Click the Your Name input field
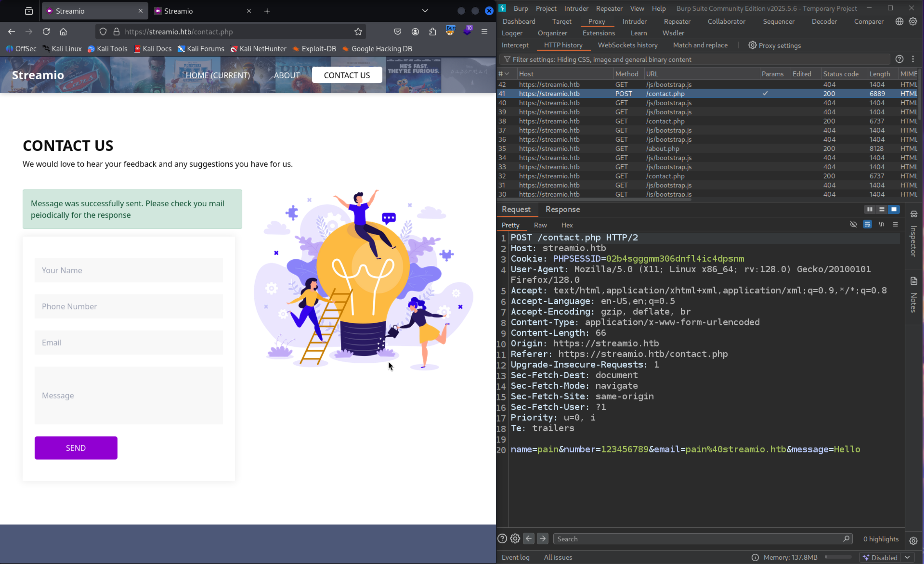Image resolution: width=924 pixels, height=564 pixels. (129, 270)
